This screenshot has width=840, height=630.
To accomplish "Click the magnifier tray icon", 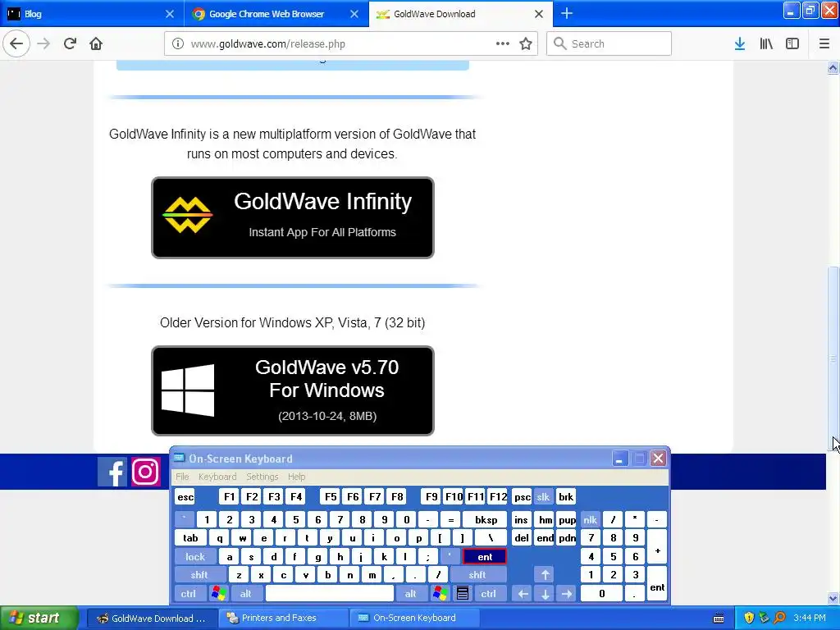I will tap(779, 618).
